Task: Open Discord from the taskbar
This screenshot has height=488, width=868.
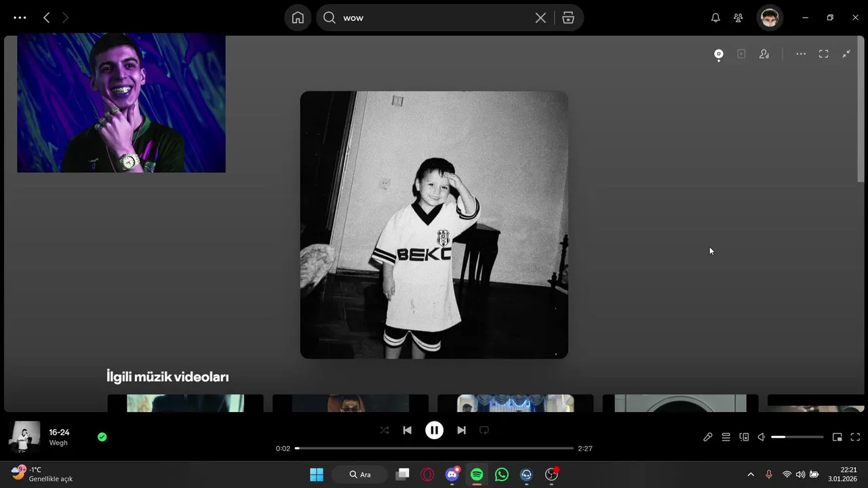Action: pos(452,474)
